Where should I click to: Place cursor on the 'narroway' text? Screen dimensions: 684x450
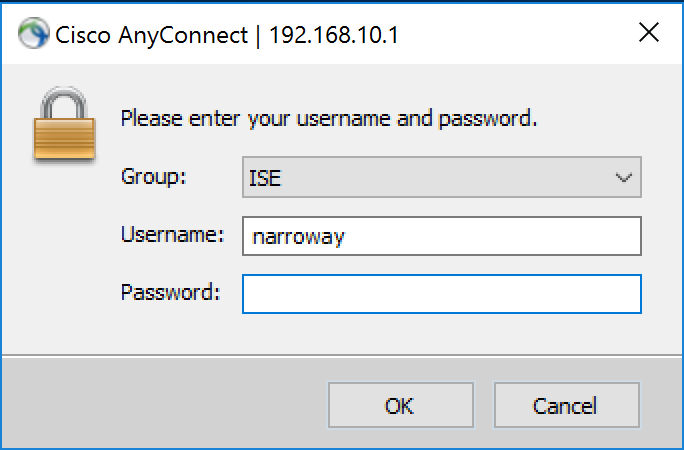click(298, 237)
